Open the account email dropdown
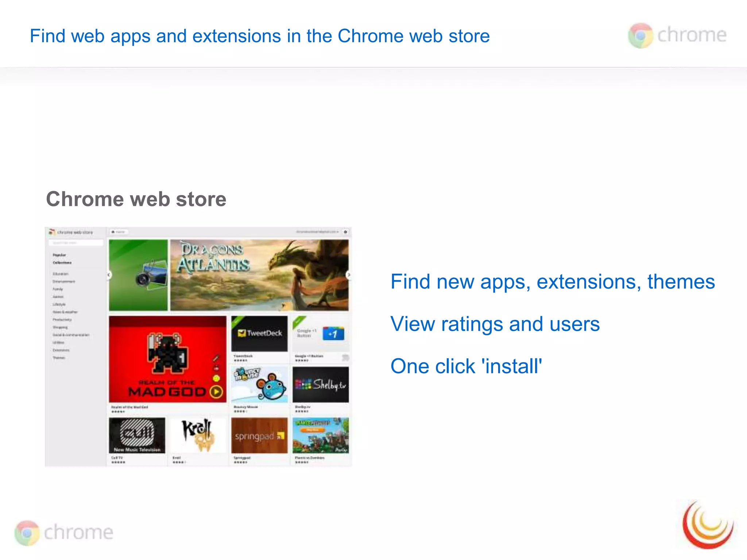The height and width of the screenshot is (560, 747). (x=317, y=232)
